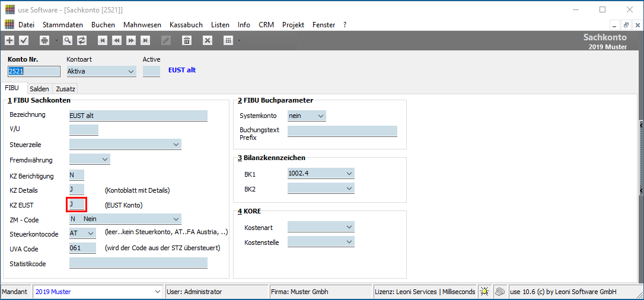Cancel changes with the X toolbar icon
Viewport: 644px width, 300px height.
click(x=208, y=40)
